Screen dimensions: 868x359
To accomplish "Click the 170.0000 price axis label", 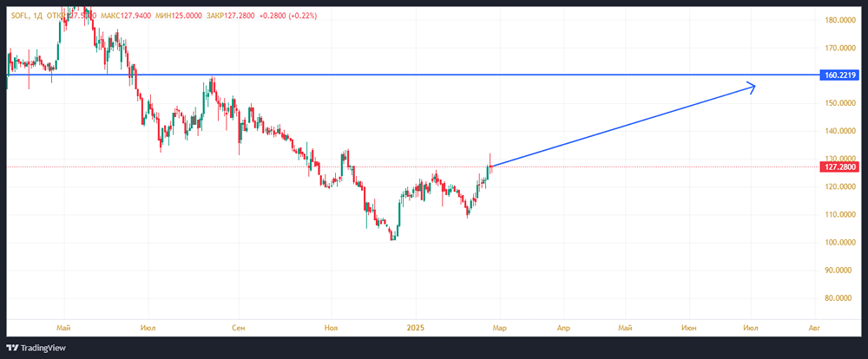I will point(841,48).
